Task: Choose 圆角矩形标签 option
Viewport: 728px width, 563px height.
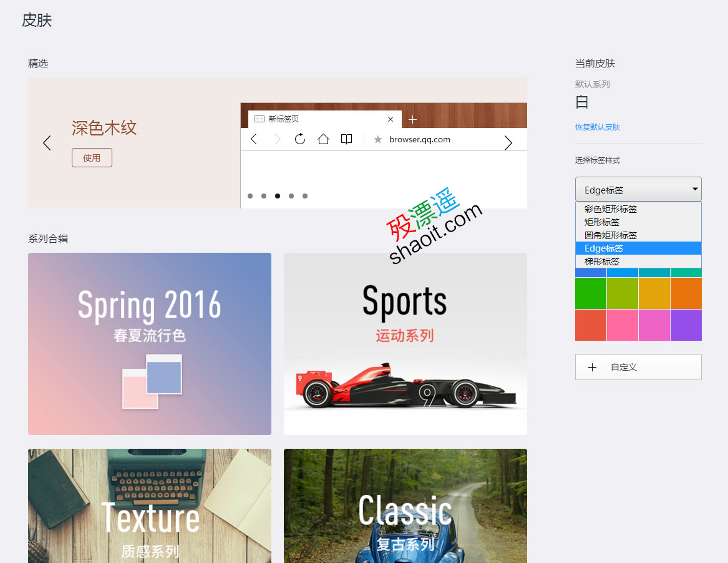Action: coord(638,235)
